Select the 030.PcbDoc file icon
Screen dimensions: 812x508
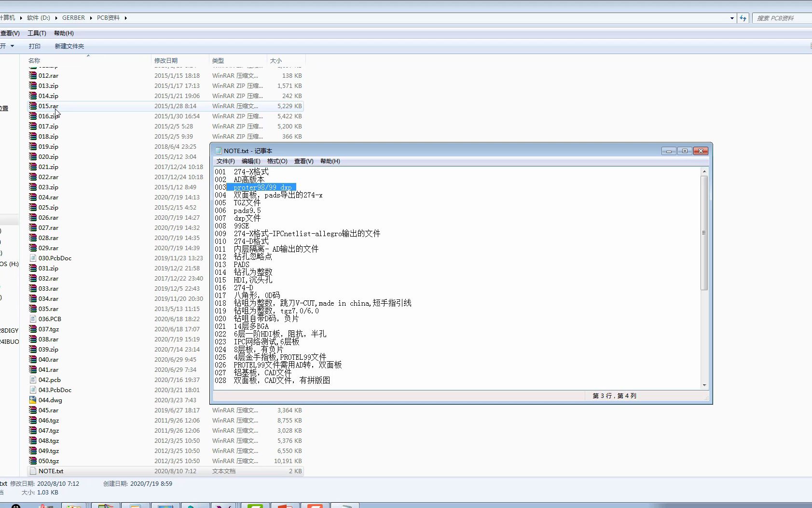coord(33,258)
